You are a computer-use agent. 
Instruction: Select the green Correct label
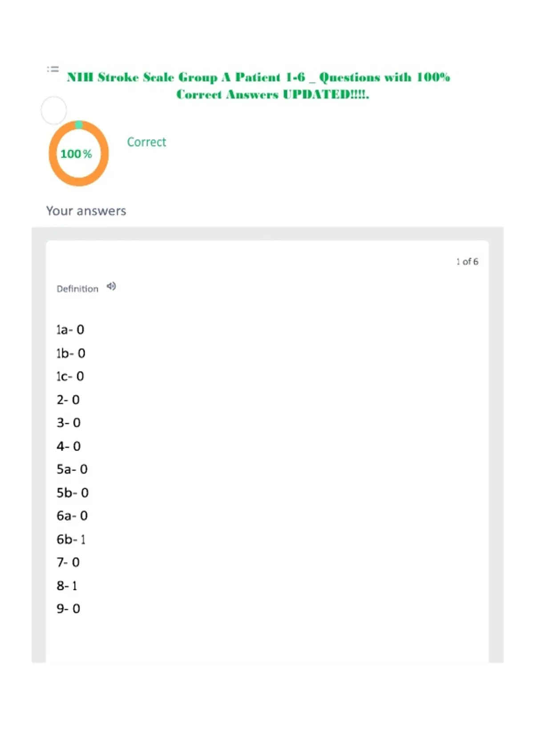(x=146, y=142)
